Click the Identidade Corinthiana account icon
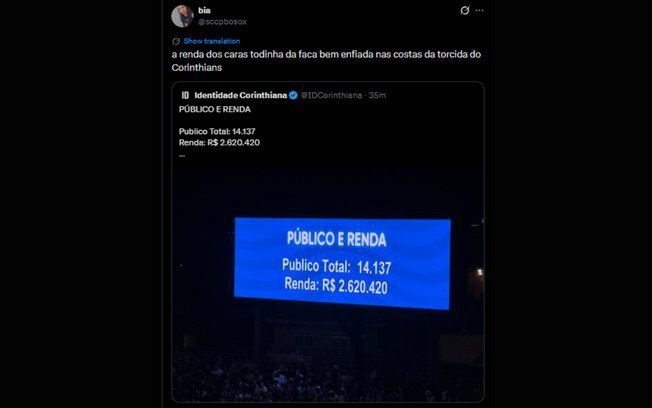The width and height of the screenshot is (652, 408). coord(185,95)
